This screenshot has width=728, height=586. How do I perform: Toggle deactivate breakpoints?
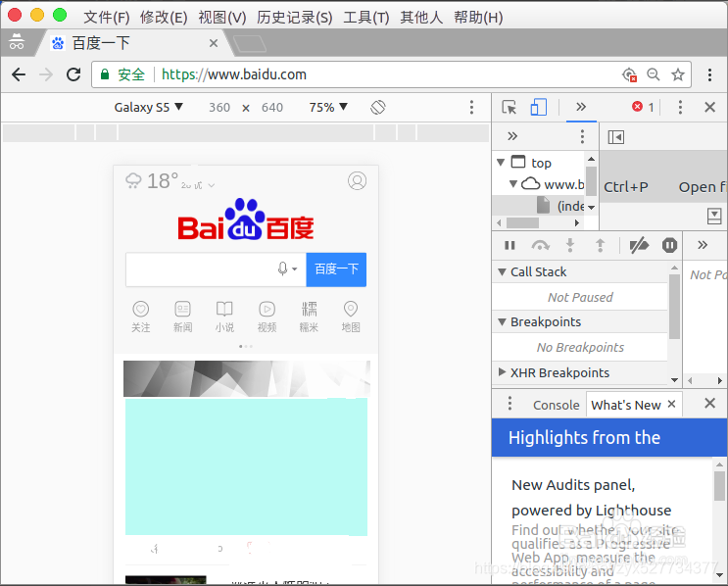click(x=639, y=245)
